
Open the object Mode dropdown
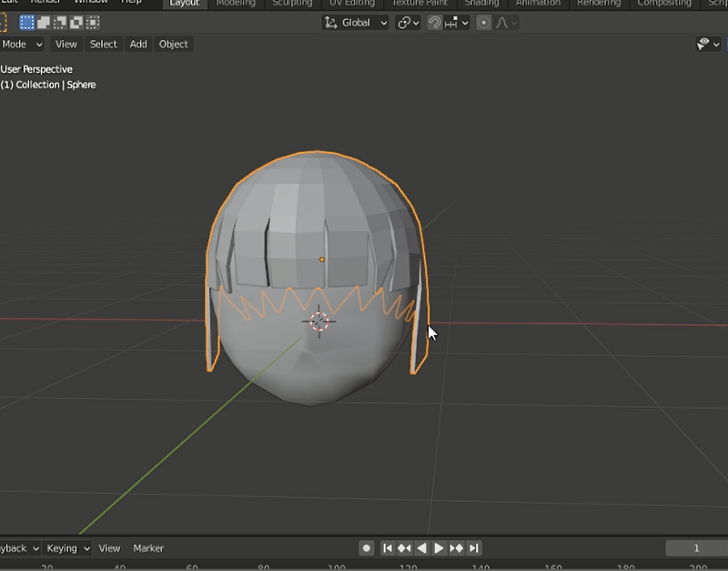(22, 44)
